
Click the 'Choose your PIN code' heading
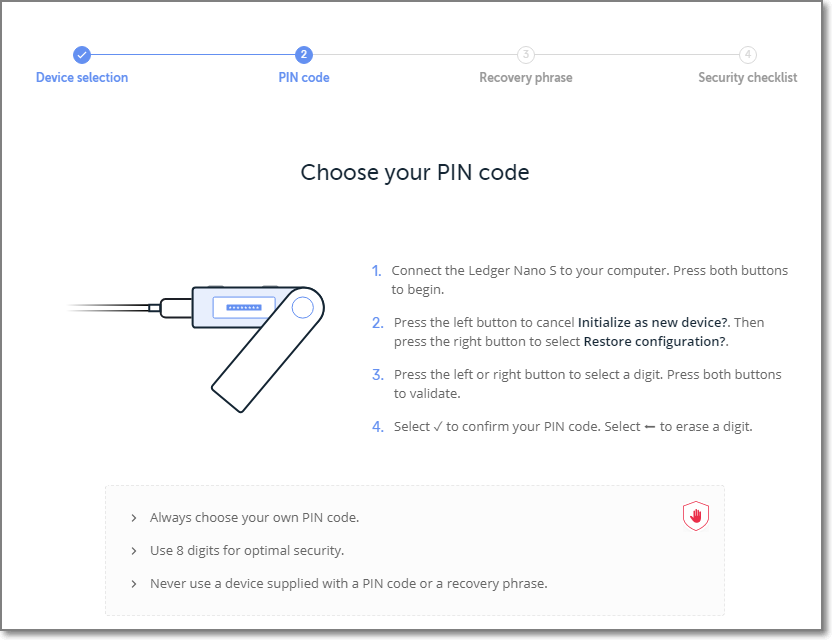pos(415,172)
